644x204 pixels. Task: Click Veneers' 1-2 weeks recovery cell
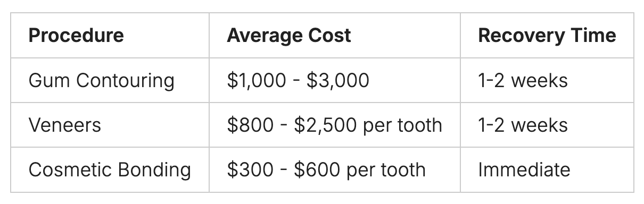pos(547,125)
